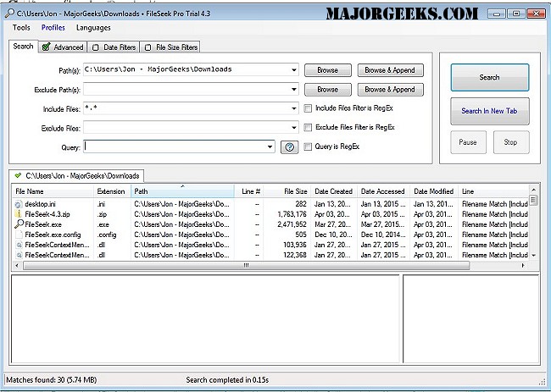Select the FileSeek.exe.config row
Viewport: 551px width, 392px height.
pos(270,235)
